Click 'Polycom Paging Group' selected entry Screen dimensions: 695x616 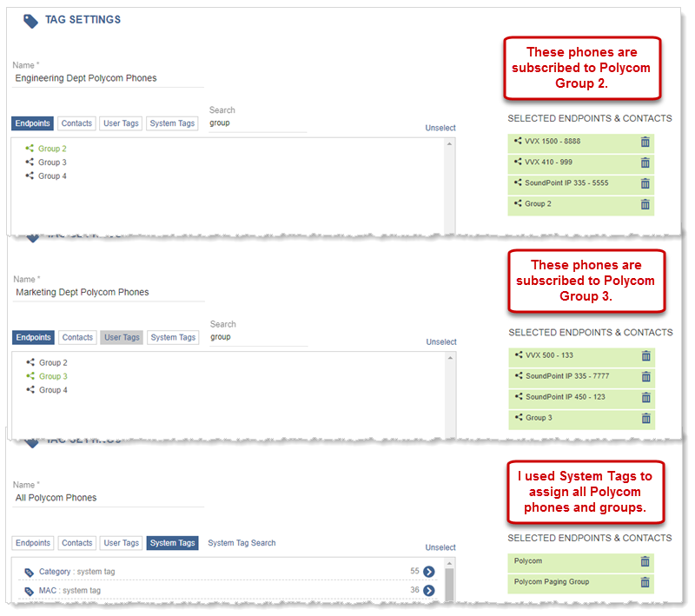click(x=580, y=582)
